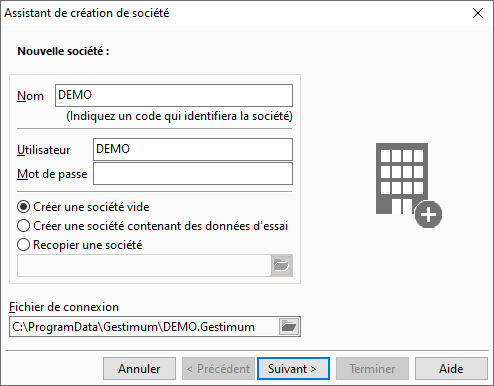Close the Assistant de création de société window

(478, 13)
